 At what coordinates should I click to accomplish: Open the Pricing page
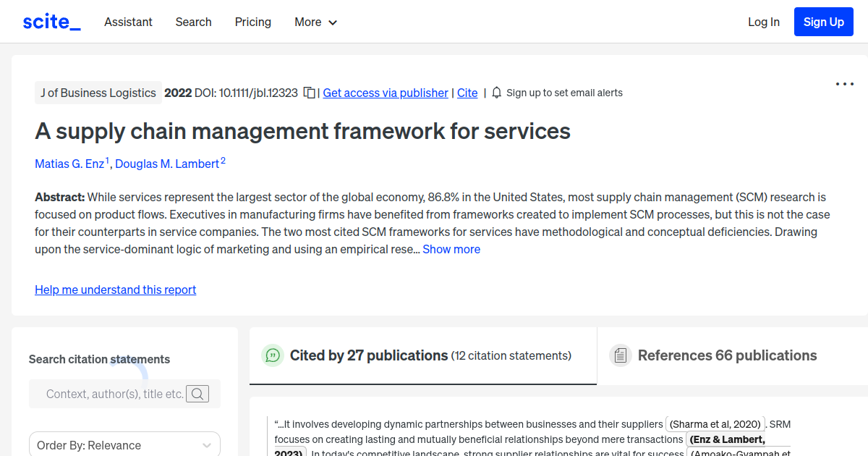tap(252, 22)
